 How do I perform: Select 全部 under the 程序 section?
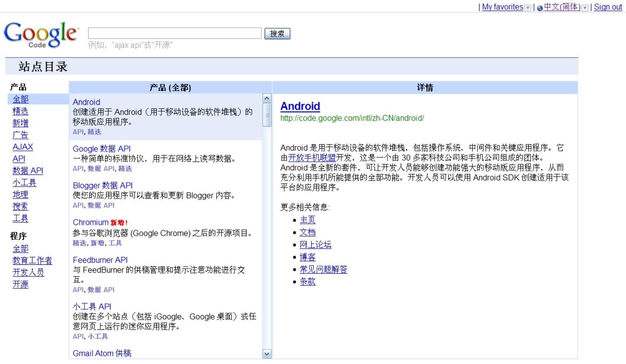[x=21, y=249]
